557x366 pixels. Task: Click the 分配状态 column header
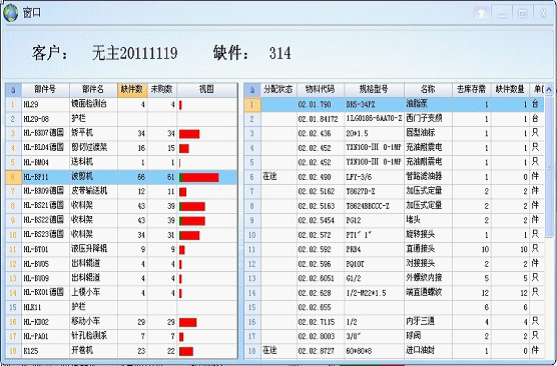coord(278,90)
